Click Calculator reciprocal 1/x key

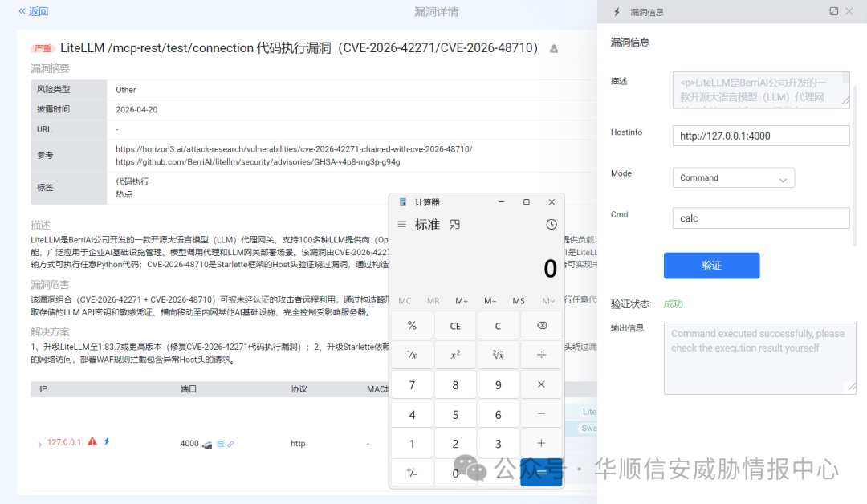point(412,355)
